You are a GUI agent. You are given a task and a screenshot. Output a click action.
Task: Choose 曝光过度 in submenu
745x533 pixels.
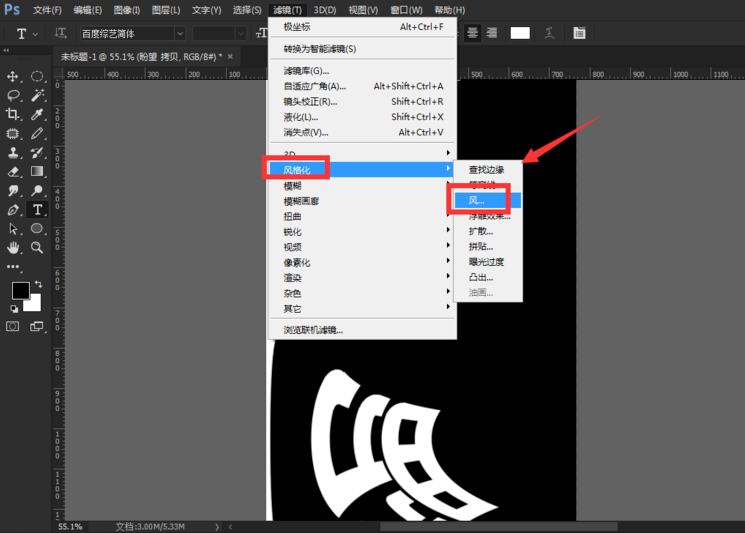pyautogui.click(x=488, y=262)
